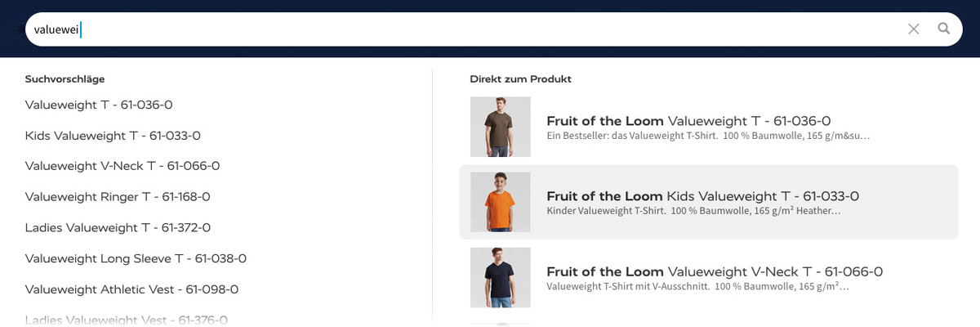Select Valueweight Long Sleeve T - 61-038-0
The width and height of the screenshot is (980, 327).
(136, 258)
